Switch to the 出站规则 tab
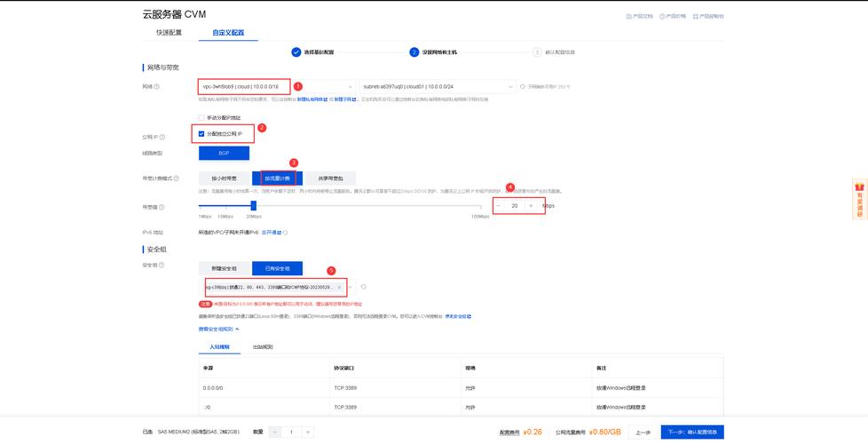868x444 pixels. (x=263, y=347)
